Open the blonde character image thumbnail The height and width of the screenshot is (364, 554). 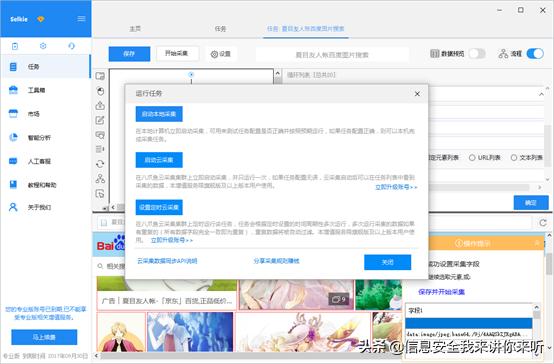[x=121, y=332]
